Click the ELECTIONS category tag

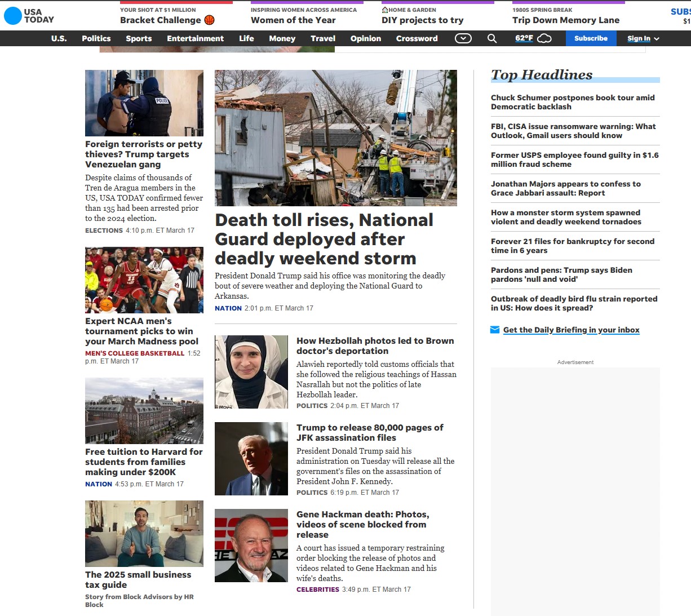(104, 231)
